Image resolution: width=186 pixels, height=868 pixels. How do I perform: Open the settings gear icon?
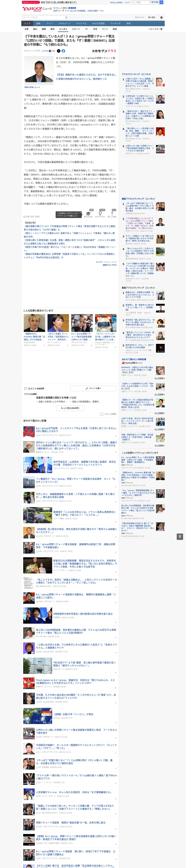pyautogui.click(x=161, y=18)
